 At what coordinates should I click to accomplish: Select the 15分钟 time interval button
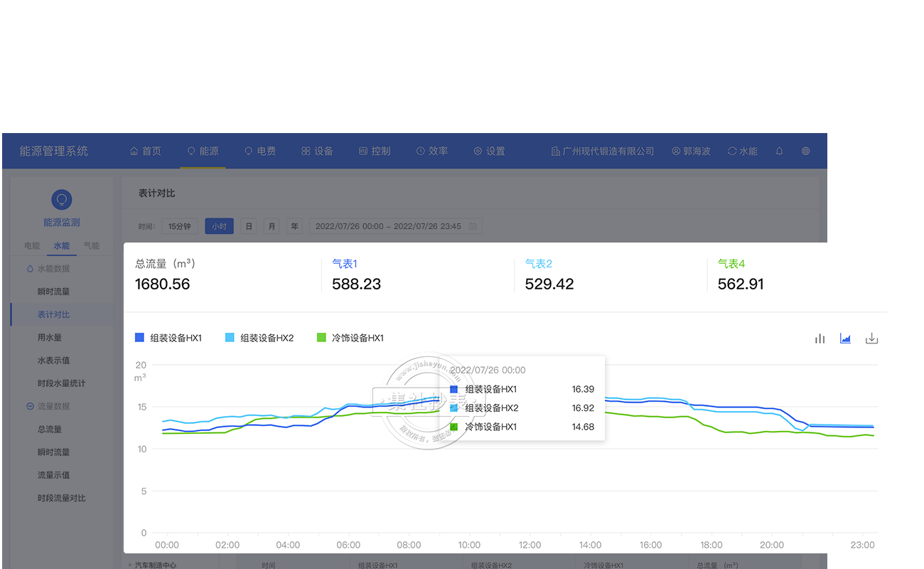coord(179,227)
